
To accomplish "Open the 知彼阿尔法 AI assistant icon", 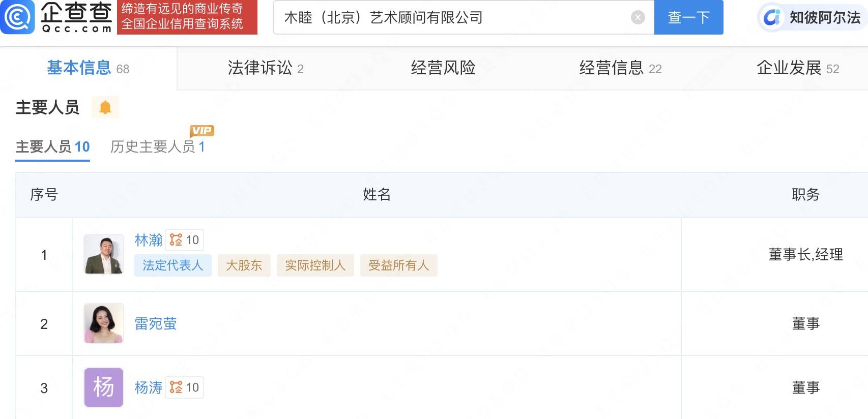I will pos(772,17).
